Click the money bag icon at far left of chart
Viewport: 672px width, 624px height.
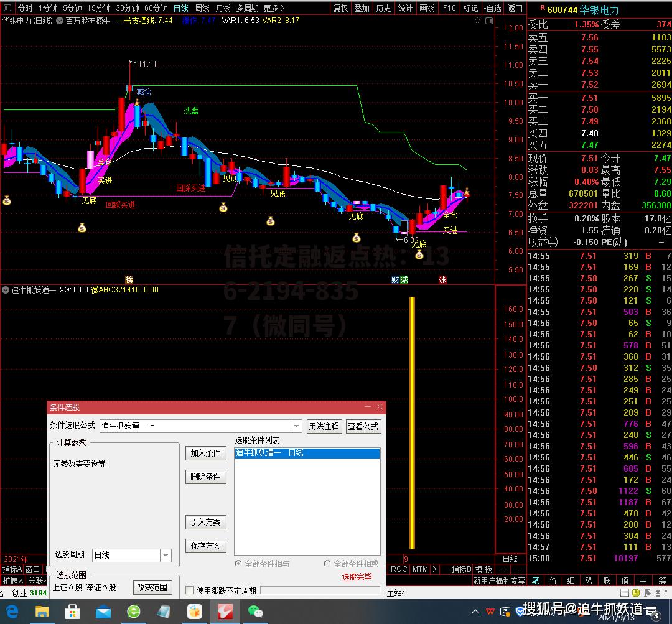pyautogui.click(x=7, y=200)
